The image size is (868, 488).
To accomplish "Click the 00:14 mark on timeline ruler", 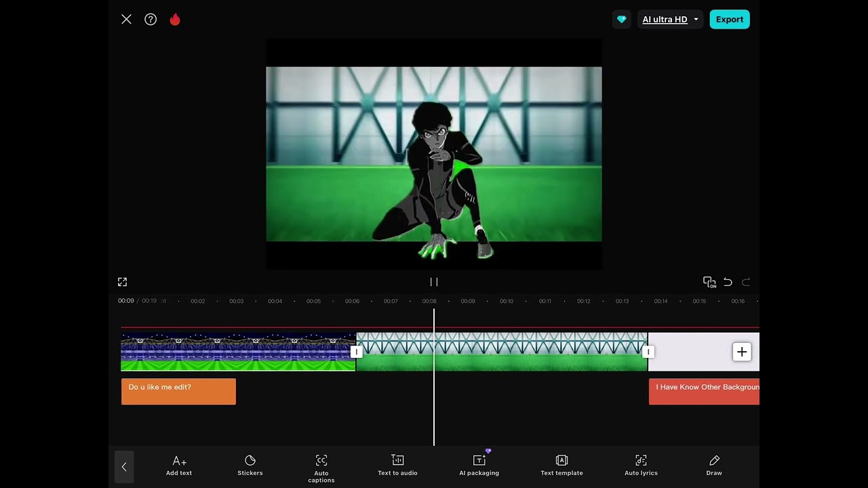I will coord(660,301).
